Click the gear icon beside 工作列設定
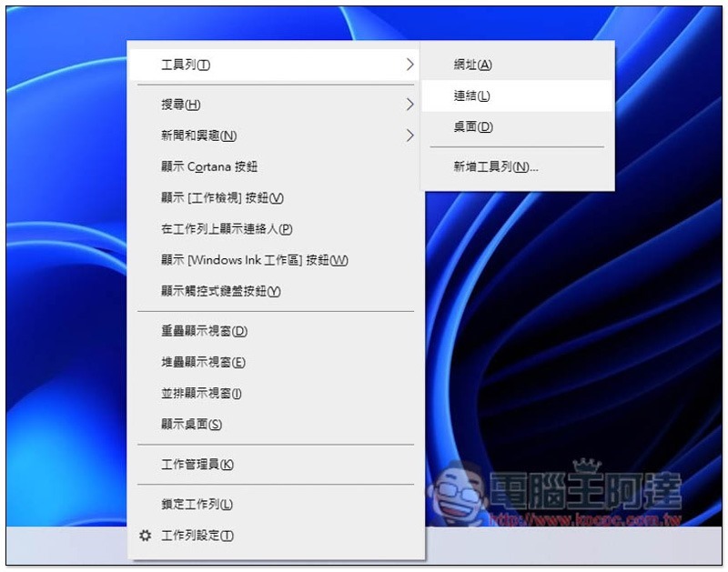Viewport: 728px width, 572px height. (145, 536)
